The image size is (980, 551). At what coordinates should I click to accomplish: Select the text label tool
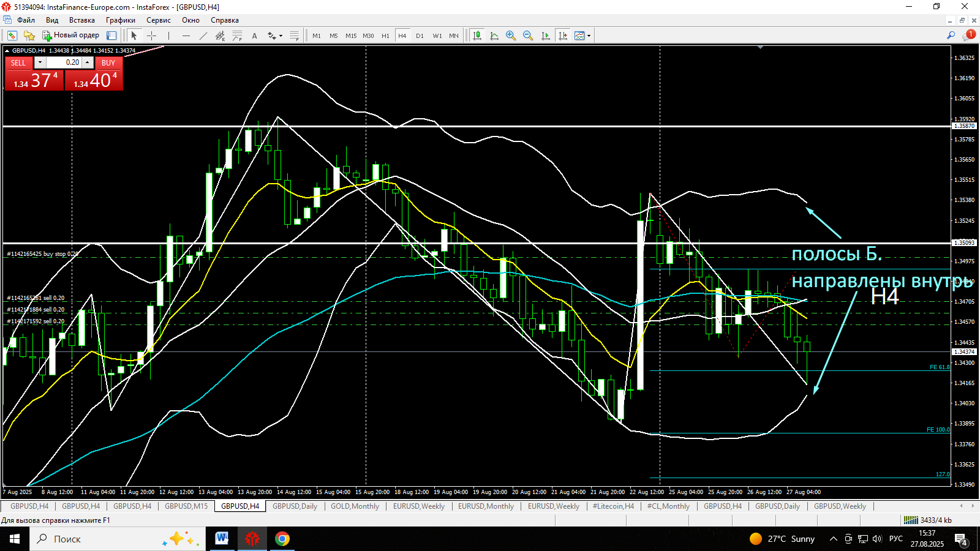point(254,36)
